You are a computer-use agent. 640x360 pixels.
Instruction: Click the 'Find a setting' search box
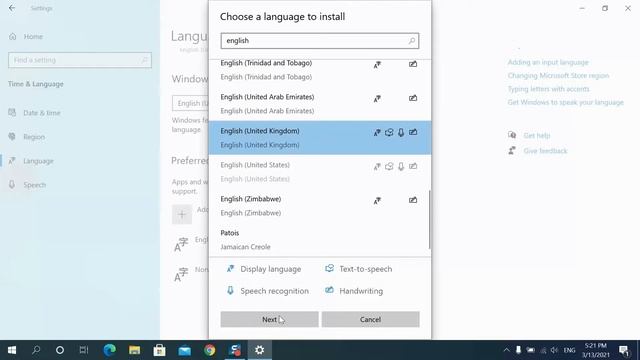click(80, 60)
